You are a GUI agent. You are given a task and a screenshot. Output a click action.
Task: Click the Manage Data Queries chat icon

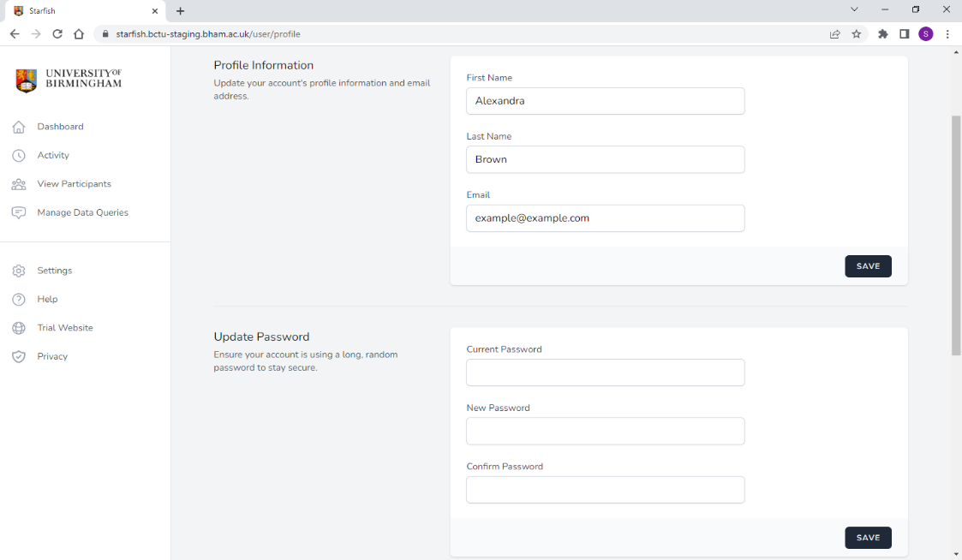(x=19, y=213)
